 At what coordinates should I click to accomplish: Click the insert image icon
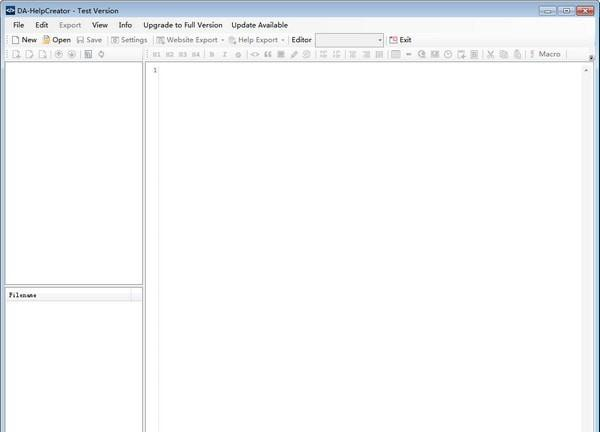(x=435, y=54)
